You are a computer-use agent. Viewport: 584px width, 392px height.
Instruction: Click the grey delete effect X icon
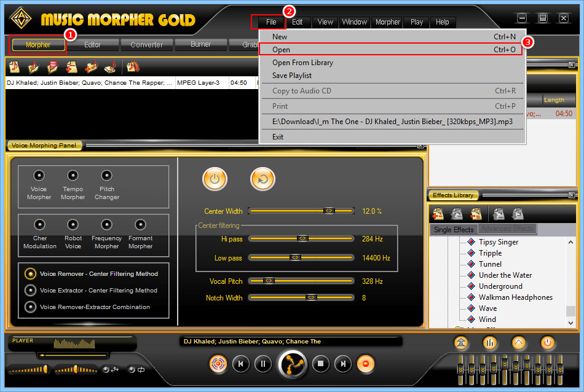tap(457, 214)
